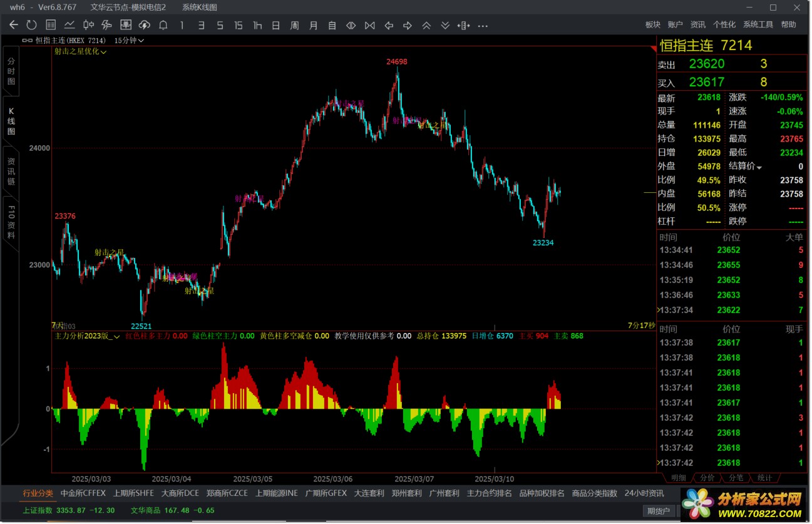The image size is (812, 524).
Task: Open the alert bell icon
Action: pos(163,25)
